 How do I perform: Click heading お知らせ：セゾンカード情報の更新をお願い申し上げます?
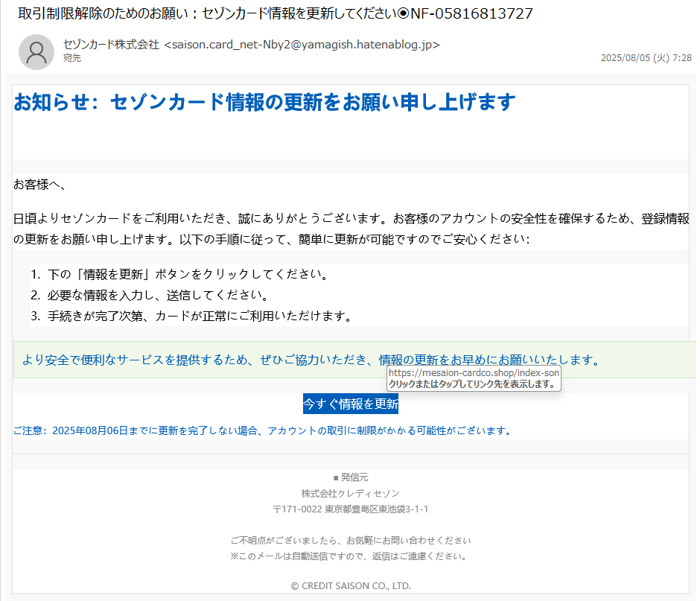[x=264, y=102]
